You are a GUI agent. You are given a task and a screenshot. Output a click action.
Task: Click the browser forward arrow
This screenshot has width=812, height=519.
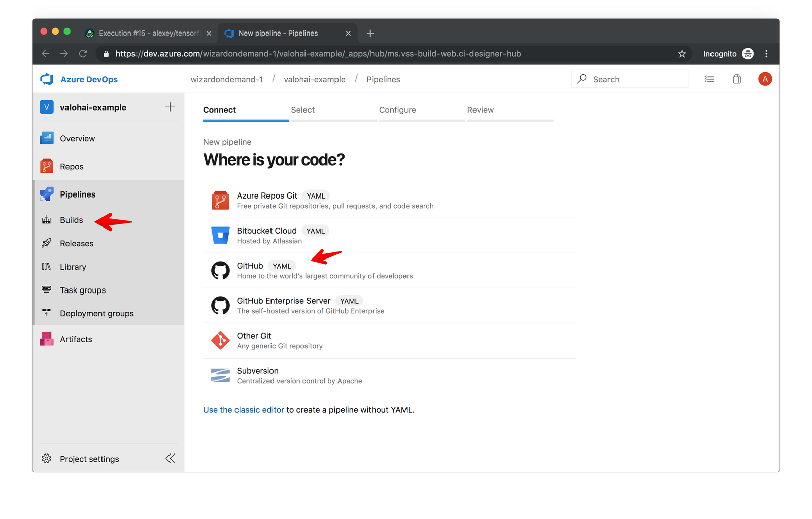pyautogui.click(x=64, y=54)
